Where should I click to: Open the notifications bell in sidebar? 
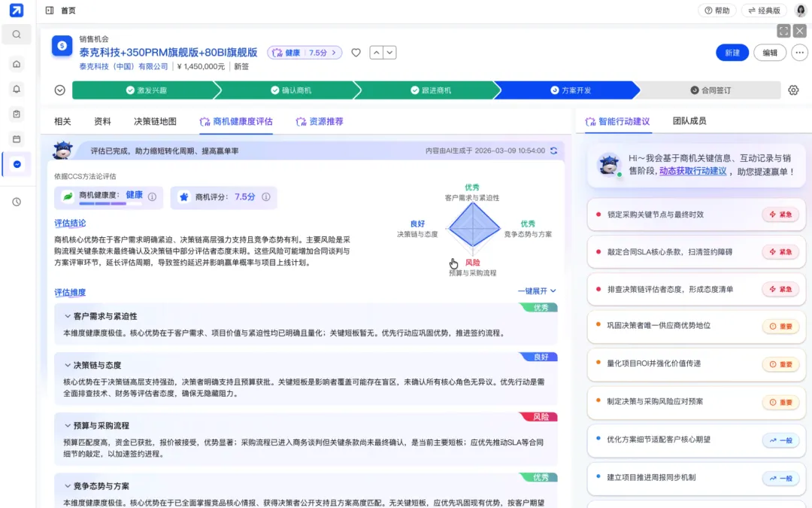(x=17, y=89)
